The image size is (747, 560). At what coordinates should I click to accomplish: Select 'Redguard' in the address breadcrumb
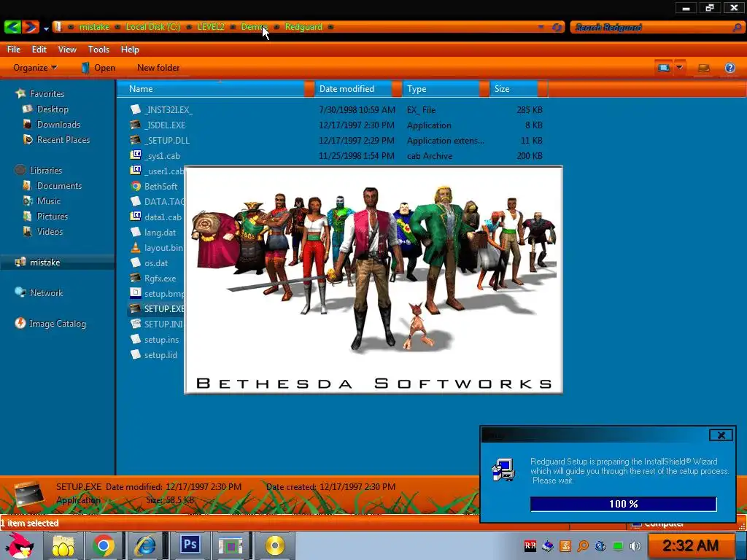[303, 27]
